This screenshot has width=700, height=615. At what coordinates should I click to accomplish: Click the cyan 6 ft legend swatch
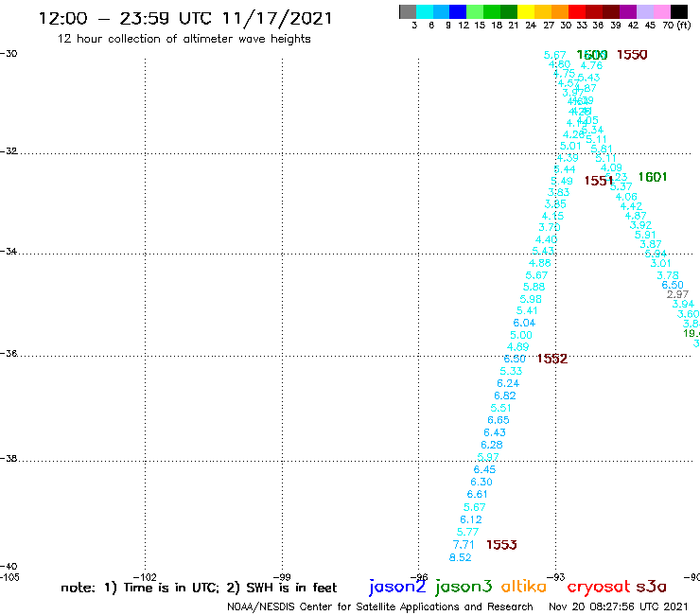coord(425,11)
